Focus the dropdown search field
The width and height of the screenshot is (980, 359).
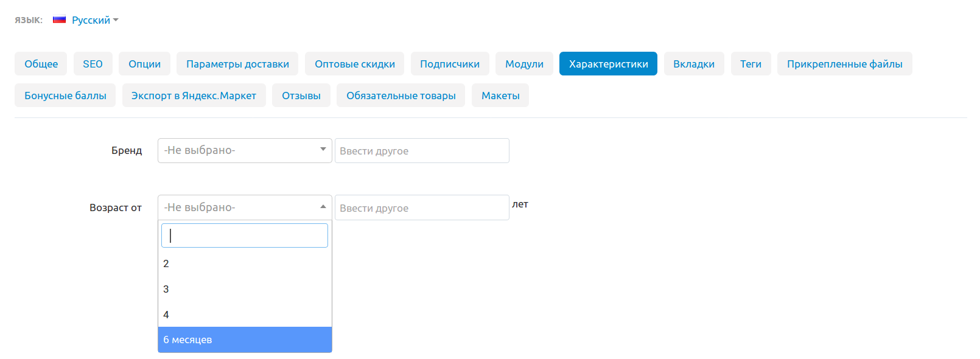tap(245, 235)
